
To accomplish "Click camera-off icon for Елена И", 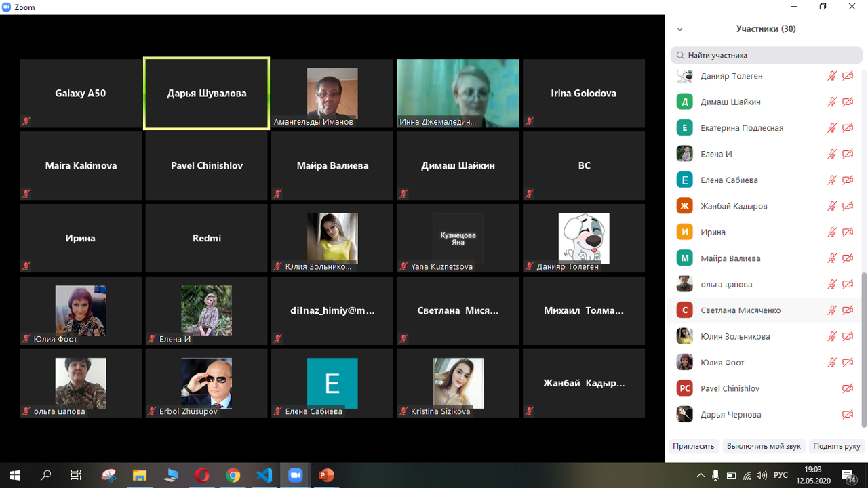I will pos(848,154).
